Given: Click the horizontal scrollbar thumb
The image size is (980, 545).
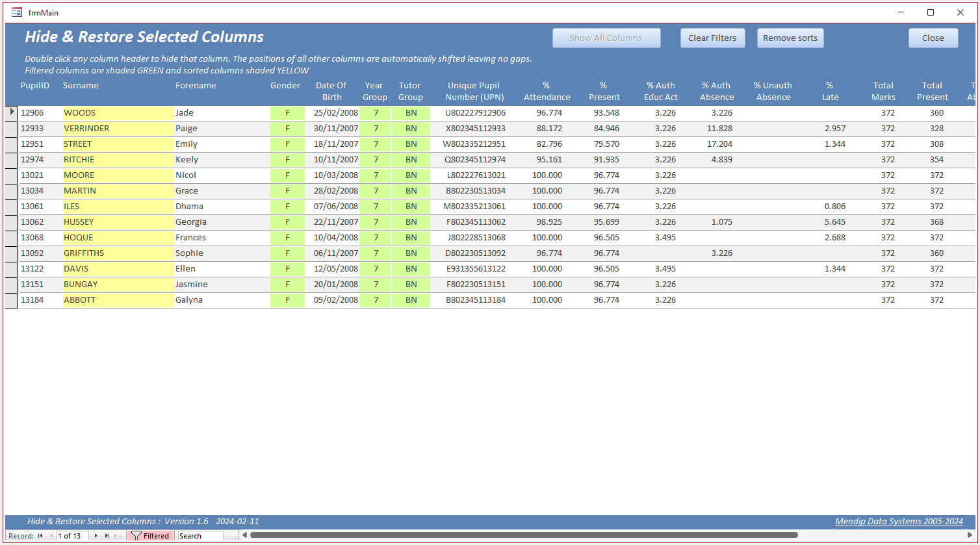Looking at the screenshot, I should point(524,536).
